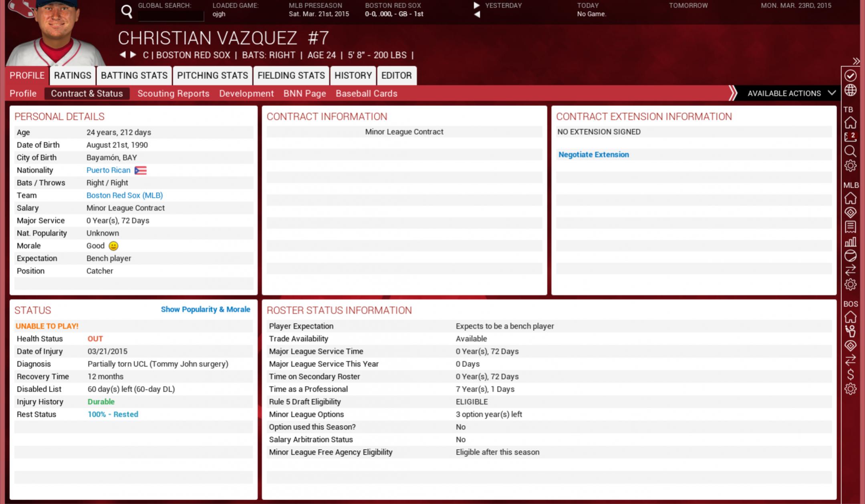Click the global search magnifier icon
Image resolution: width=865 pixels, height=504 pixels.
coord(127,12)
